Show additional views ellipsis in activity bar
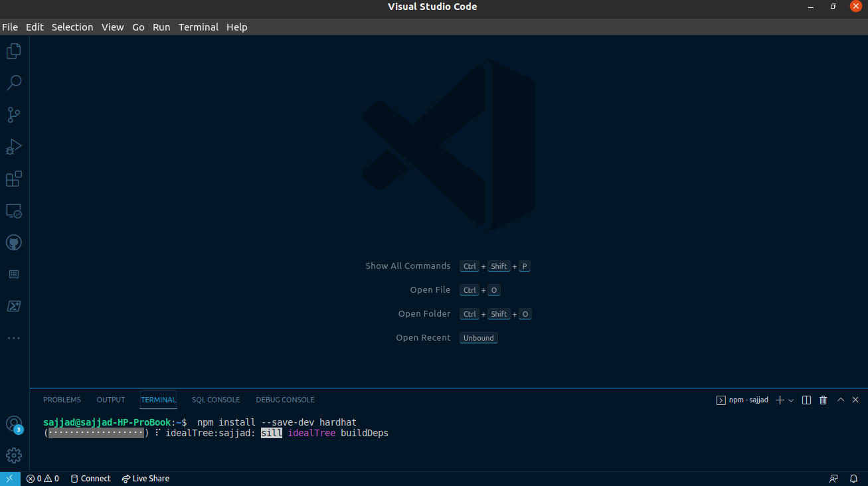The width and height of the screenshot is (868, 486). (14, 338)
